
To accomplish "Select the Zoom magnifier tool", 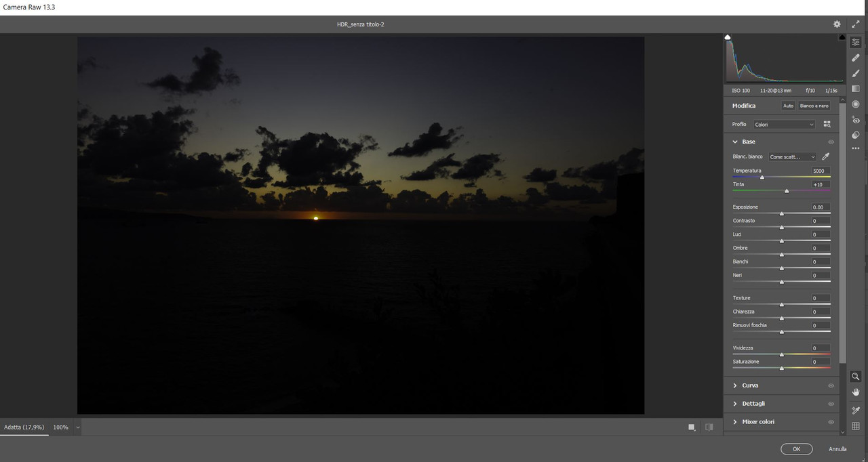I will [856, 377].
